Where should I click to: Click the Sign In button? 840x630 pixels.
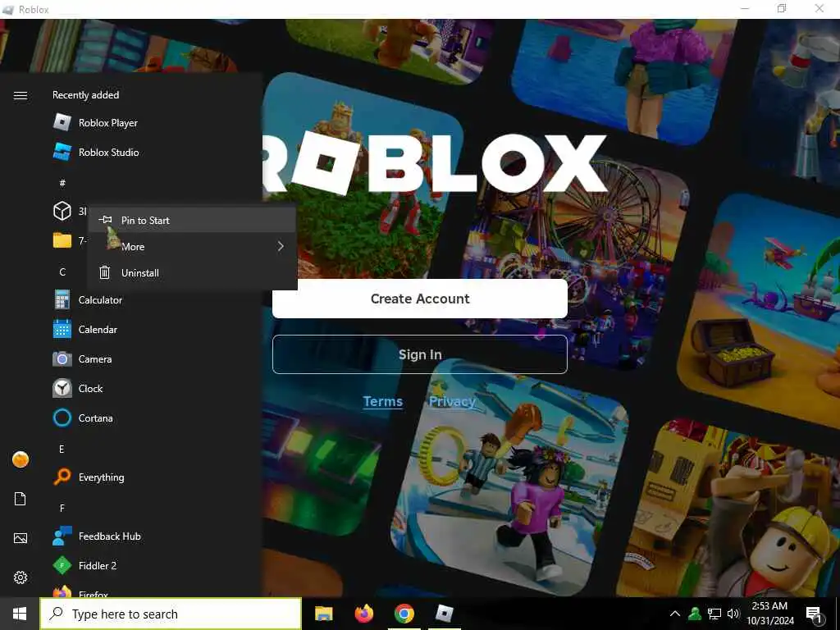420,354
